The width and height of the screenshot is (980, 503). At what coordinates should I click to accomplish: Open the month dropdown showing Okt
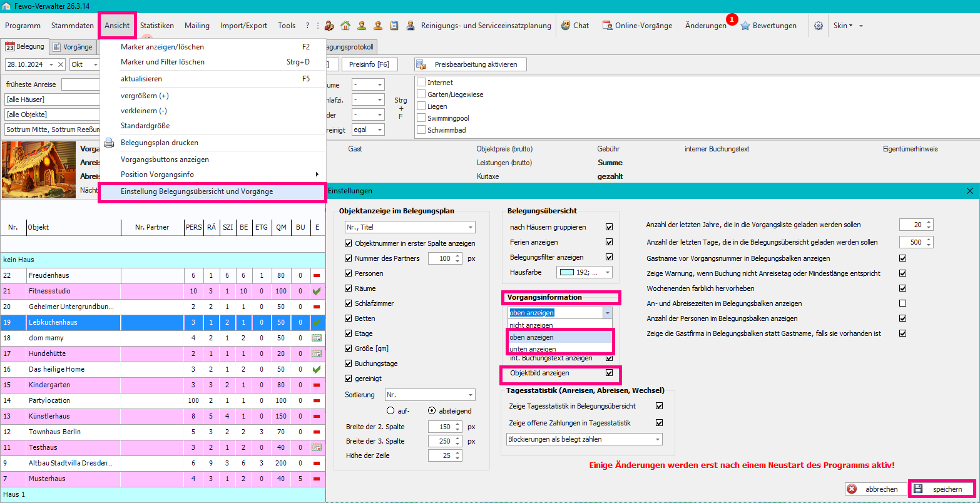pyautogui.click(x=84, y=64)
